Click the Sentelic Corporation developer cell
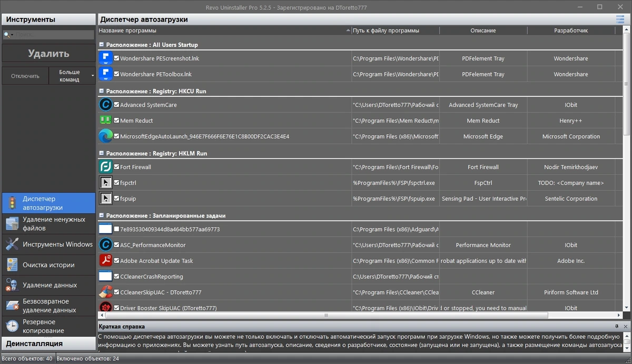 pos(571,199)
